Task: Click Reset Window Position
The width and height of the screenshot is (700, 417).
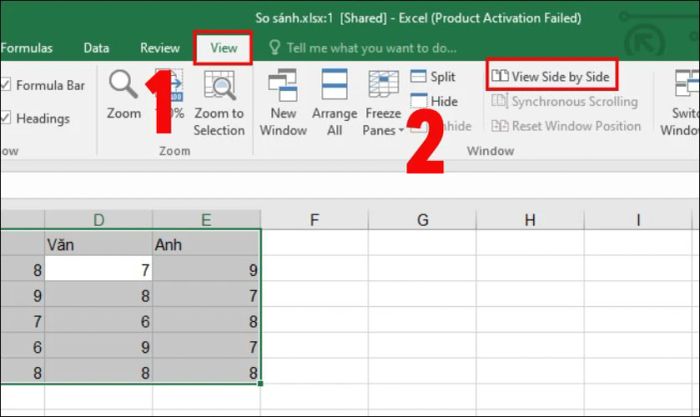Action: pos(566,126)
